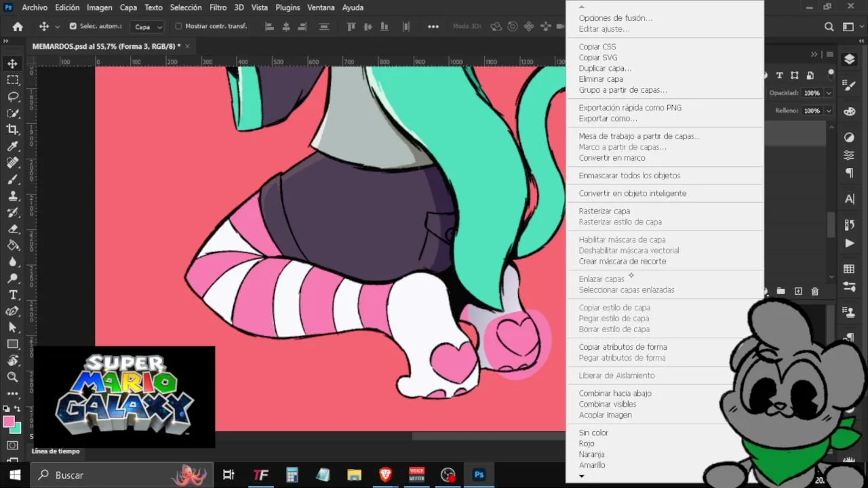Choose Opciones de fusión... in context menu
Viewport: 868px width, 488px height.
616,18
